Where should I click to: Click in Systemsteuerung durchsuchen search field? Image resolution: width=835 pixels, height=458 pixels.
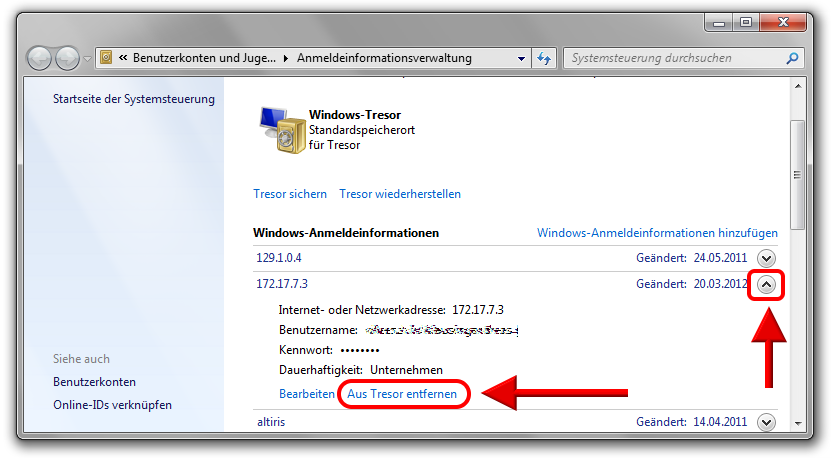click(670, 58)
